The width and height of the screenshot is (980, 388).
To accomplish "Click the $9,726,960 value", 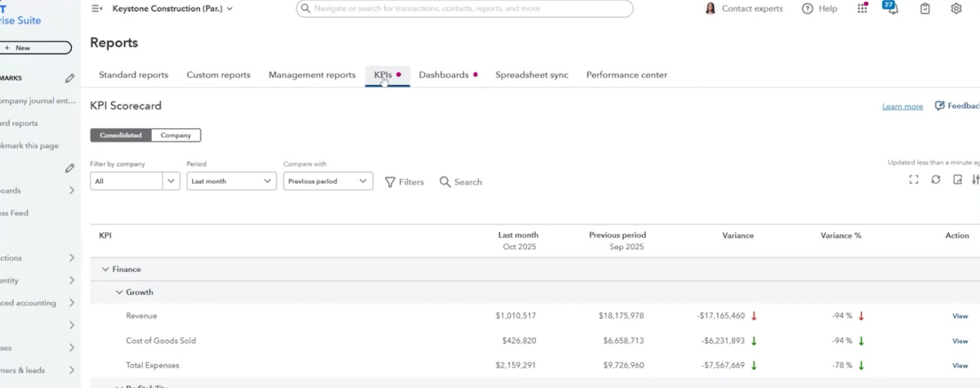I will point(623,365).
